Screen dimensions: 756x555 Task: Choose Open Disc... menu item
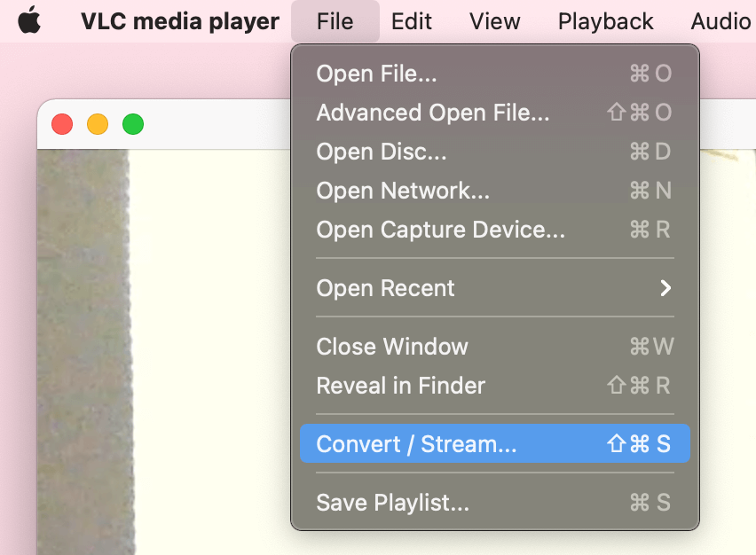382,152
